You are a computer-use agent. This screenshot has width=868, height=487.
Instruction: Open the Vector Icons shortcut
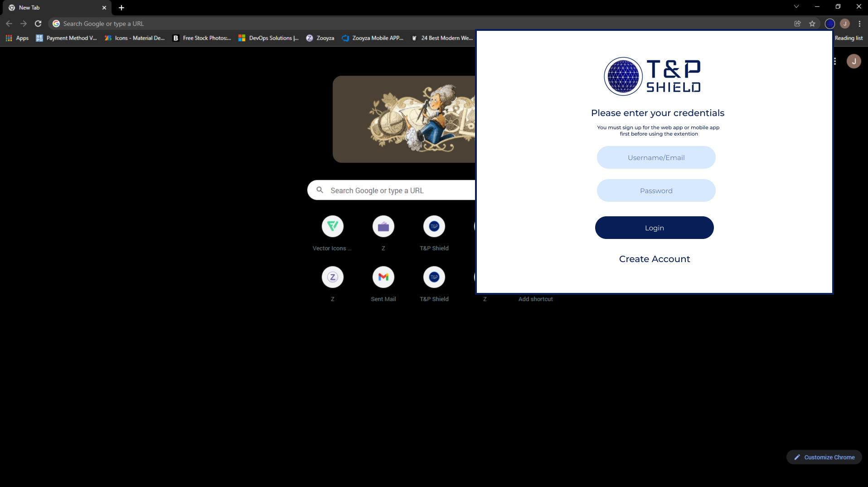pyautogui.click(x=332, y=226)
